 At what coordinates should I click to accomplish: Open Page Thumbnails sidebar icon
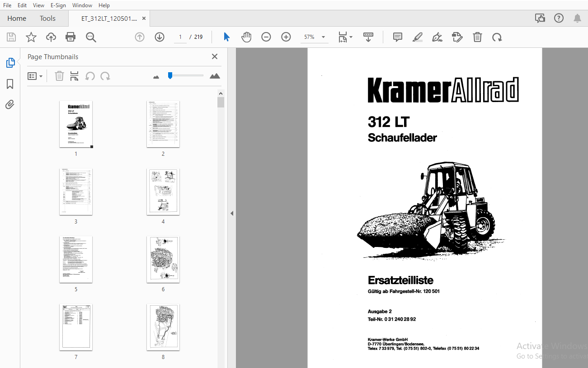point(10,63)
